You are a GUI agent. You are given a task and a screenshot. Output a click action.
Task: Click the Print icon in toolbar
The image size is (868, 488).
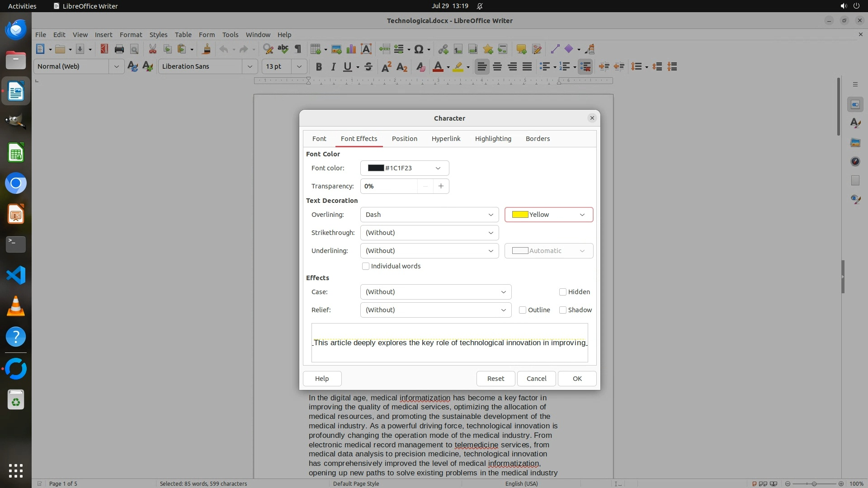coord(119,49)
